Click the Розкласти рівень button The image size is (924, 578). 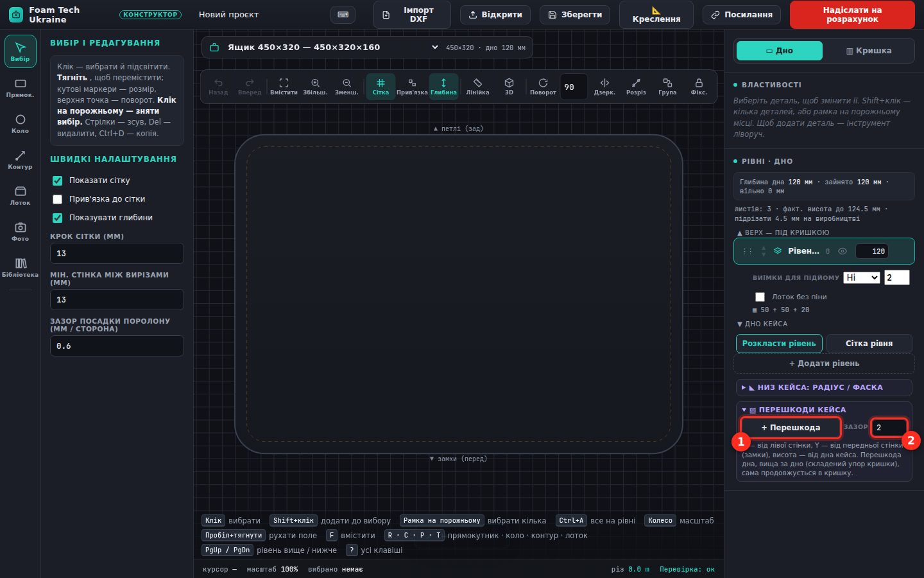(779, 344)
